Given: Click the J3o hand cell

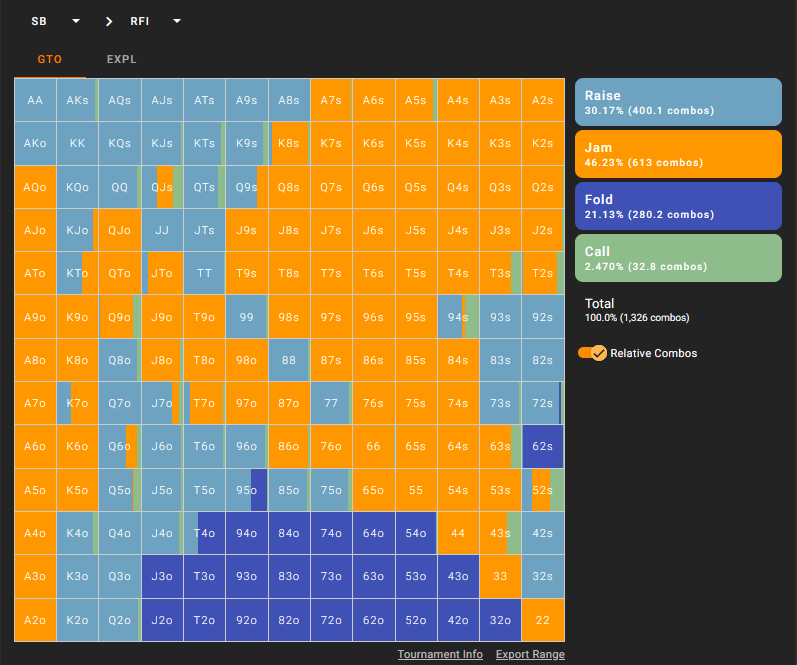Looking at the screenshot, I should pos(162,576).
